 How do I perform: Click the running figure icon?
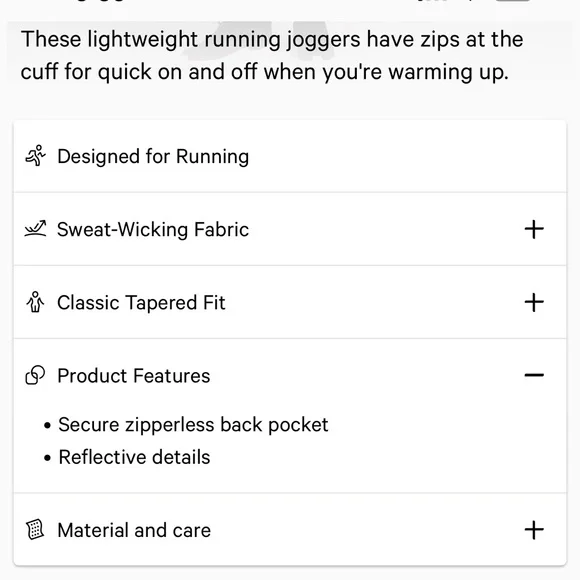[36, 156]
